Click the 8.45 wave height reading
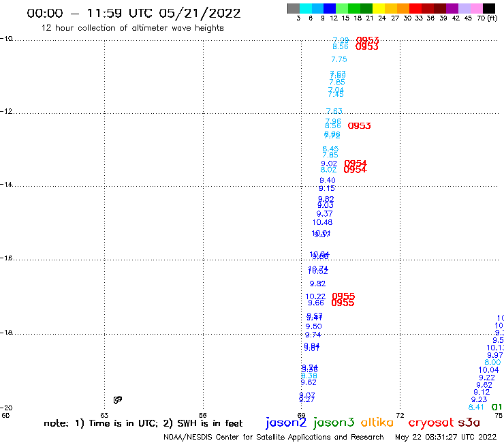This screenshot has height=443, width=504. [x=330, y=149]
